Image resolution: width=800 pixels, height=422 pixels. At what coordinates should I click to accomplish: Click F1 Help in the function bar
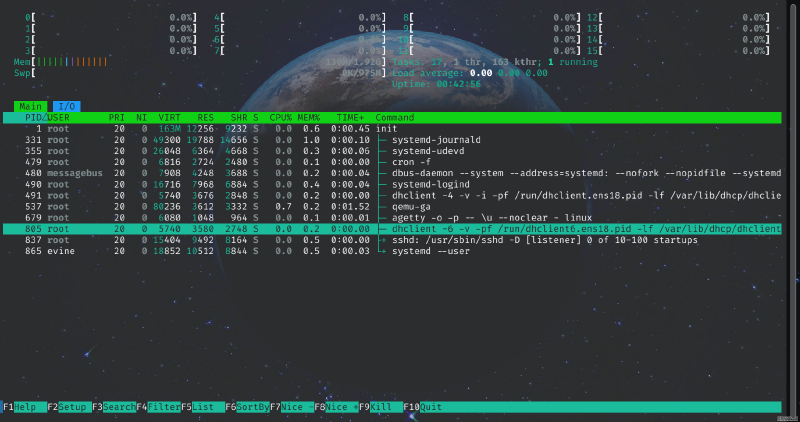(24, 407)
